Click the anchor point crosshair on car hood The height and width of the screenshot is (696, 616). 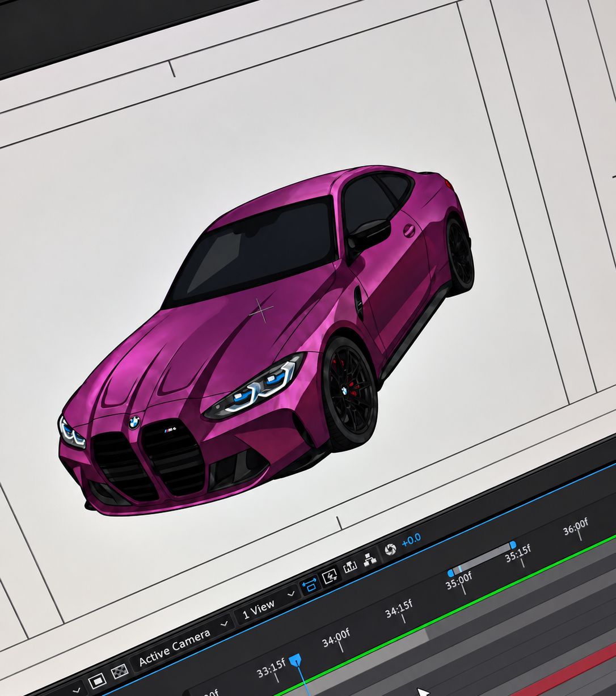point(261,310)
